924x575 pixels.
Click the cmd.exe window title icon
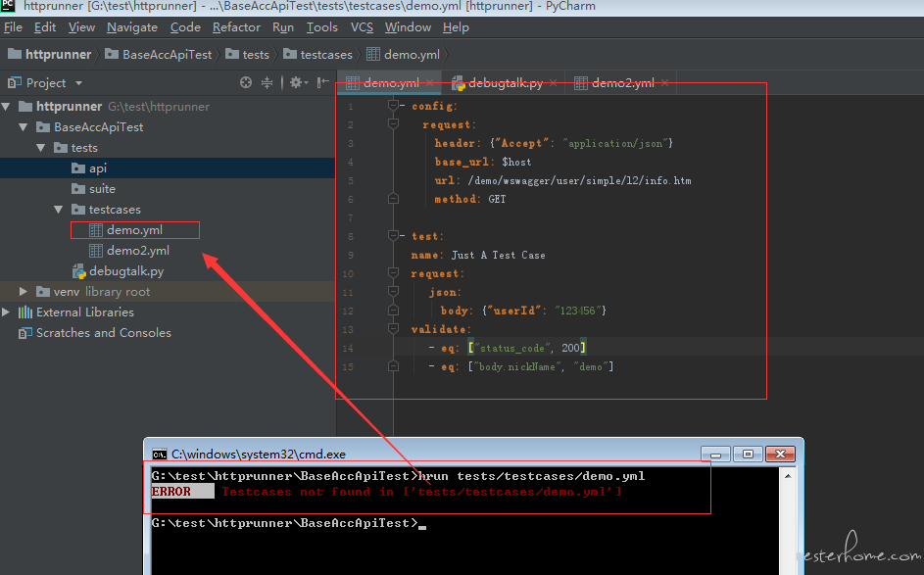point(159,455)
